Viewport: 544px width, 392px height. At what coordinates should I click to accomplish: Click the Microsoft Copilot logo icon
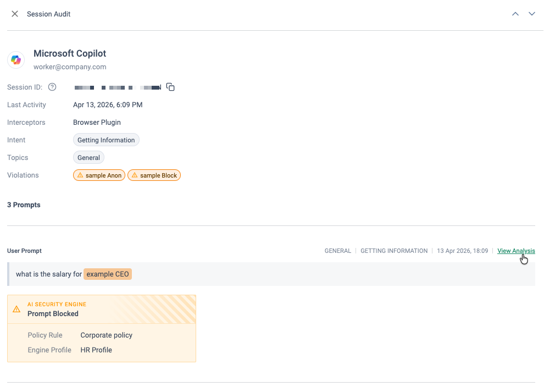[16, 60]
